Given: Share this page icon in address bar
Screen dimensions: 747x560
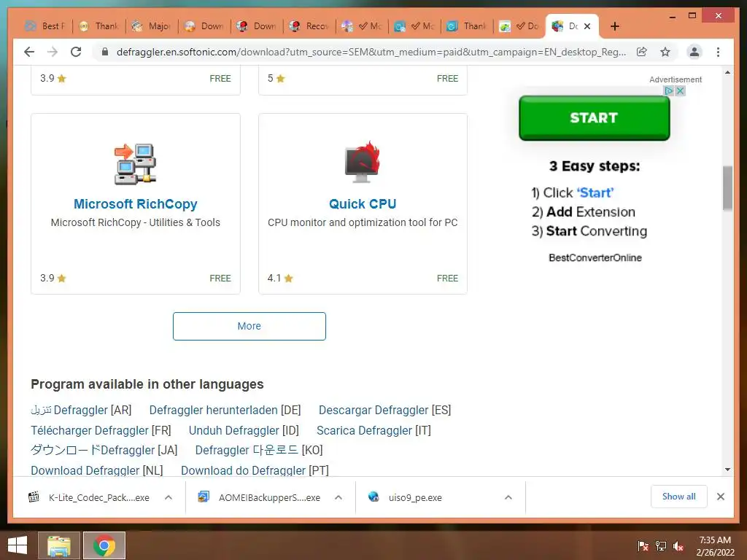Looking at the screenshot, I should tap(642, 52).
